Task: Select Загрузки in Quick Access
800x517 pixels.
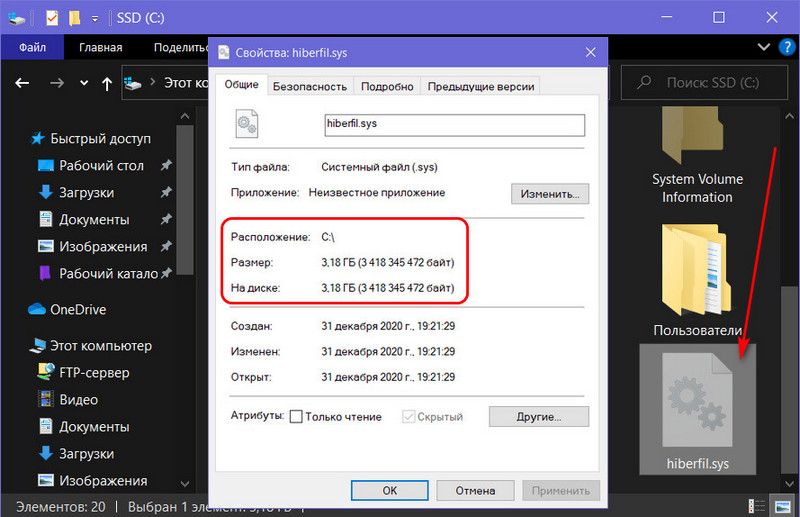Action: click(86, 192)
